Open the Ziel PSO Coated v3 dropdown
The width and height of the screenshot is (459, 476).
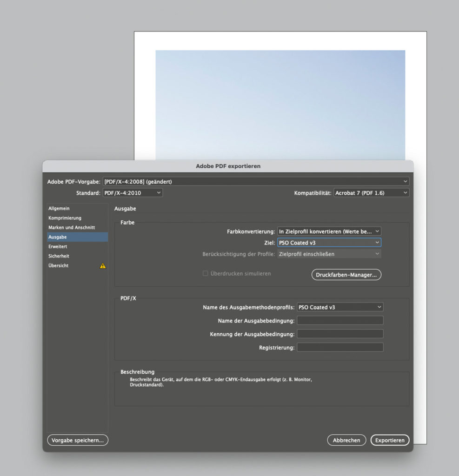coord(329,243)
